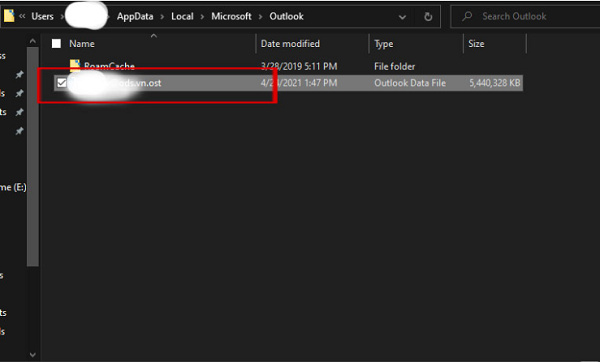Viewport: 600px width, 362px height.
Task: Select the RoamCache folder name
Action: (109, 66)
